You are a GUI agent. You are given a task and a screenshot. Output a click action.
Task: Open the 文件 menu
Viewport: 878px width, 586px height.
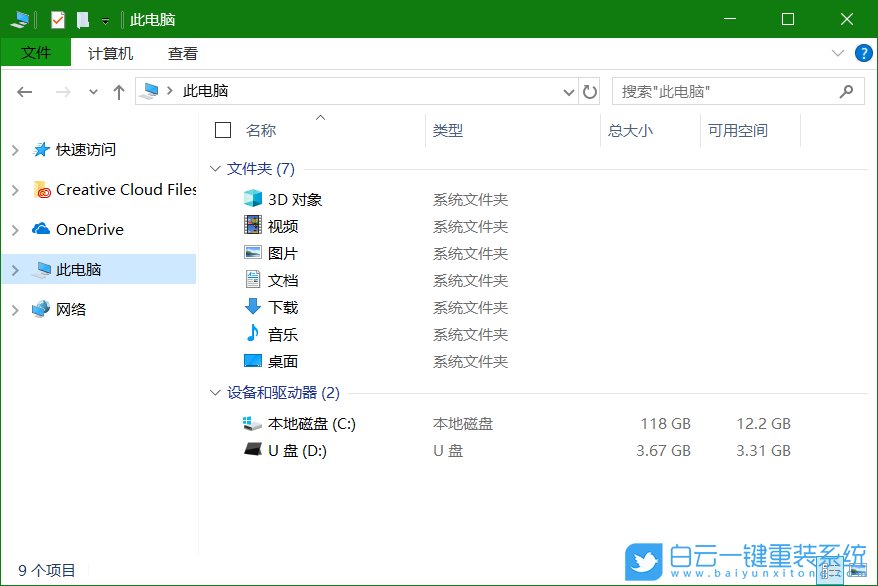tap(36, 53)
